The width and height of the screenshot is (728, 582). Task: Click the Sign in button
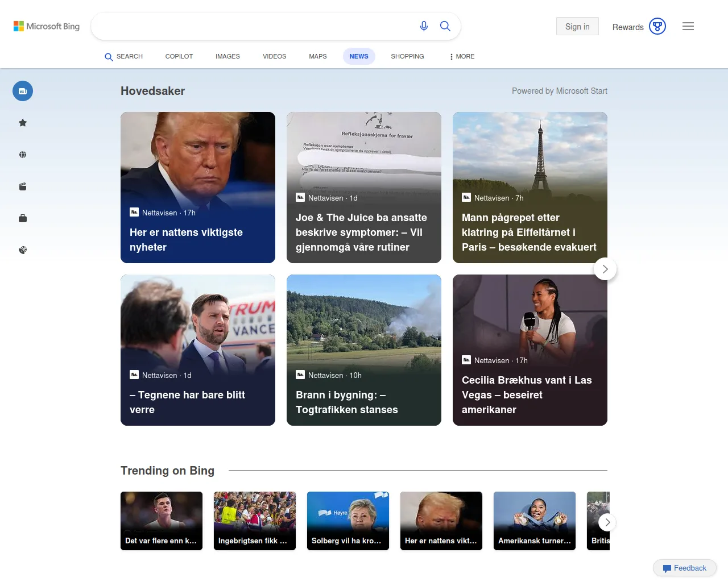coord(577,26)
